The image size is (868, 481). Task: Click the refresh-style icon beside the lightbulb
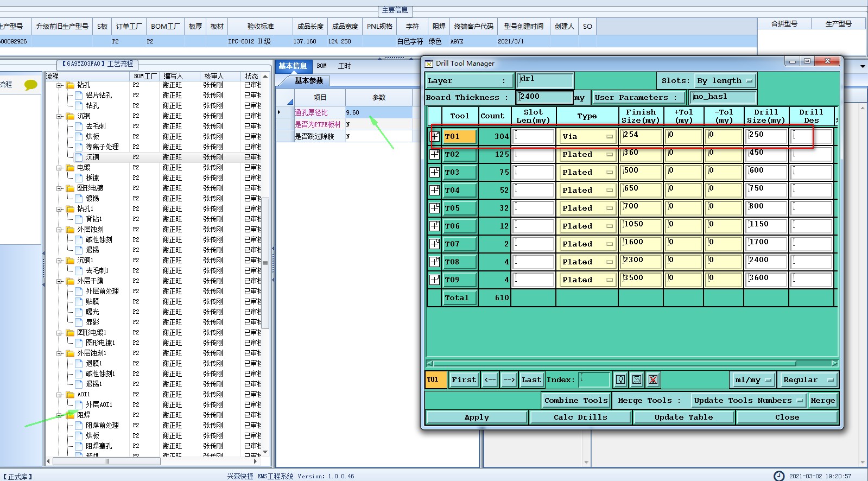tap(637, 379)
